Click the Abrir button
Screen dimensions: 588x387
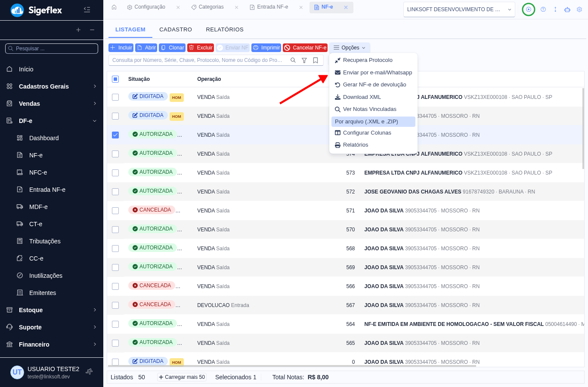pyautogui.click(x=146, y=48)
